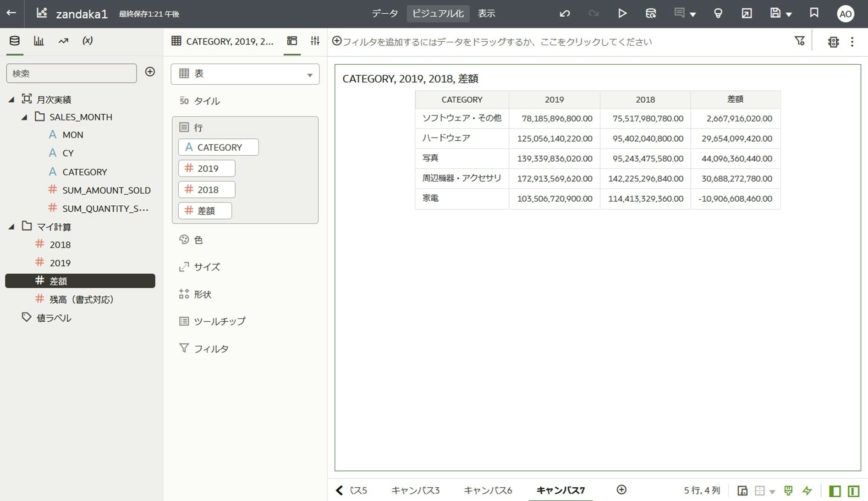Viewport: 868px width, 501px height.
Task: Click the save disk icon
Action: point(775,13)
